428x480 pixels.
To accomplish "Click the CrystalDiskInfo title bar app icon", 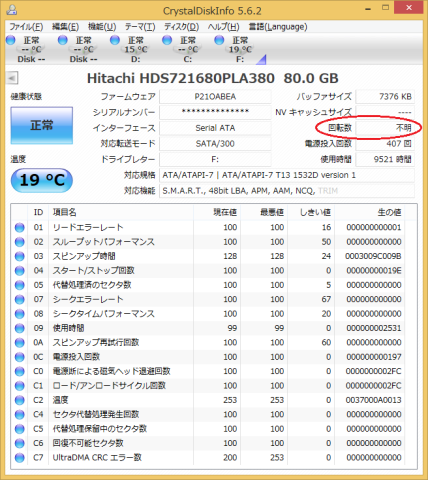I will pyautogui.click(x=12, y=10).
